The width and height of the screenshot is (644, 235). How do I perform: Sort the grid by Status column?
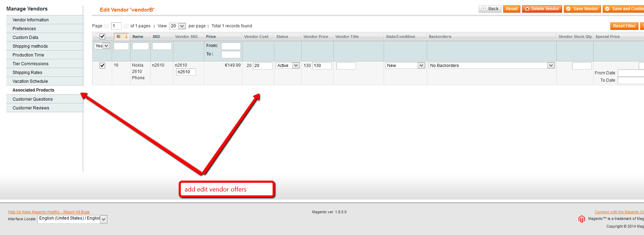point(282,36)
